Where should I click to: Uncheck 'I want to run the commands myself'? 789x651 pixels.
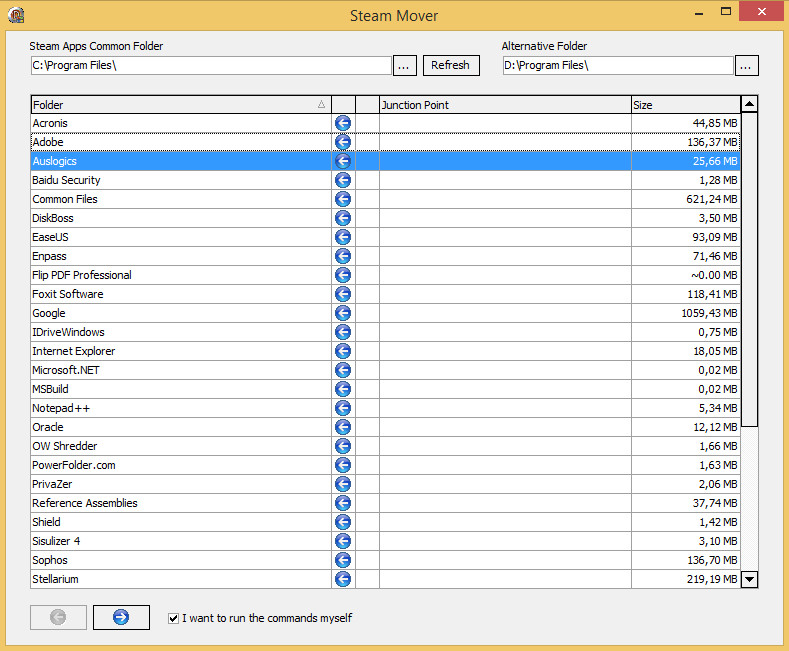coord(173,618)
